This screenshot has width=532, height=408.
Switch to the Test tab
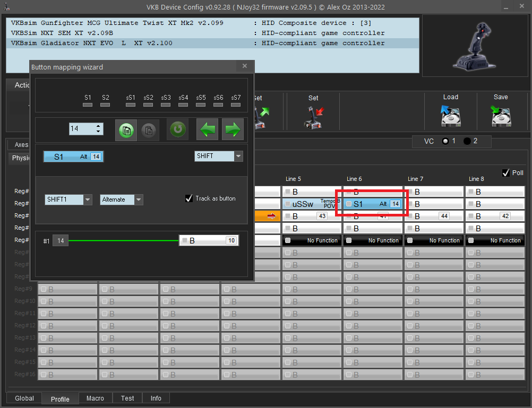(x=127, y=398)
